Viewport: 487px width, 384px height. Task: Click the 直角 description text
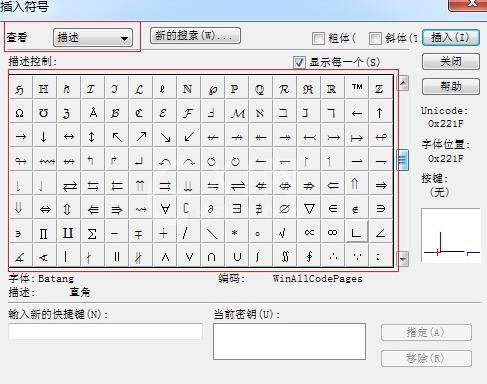coord(80,292)
